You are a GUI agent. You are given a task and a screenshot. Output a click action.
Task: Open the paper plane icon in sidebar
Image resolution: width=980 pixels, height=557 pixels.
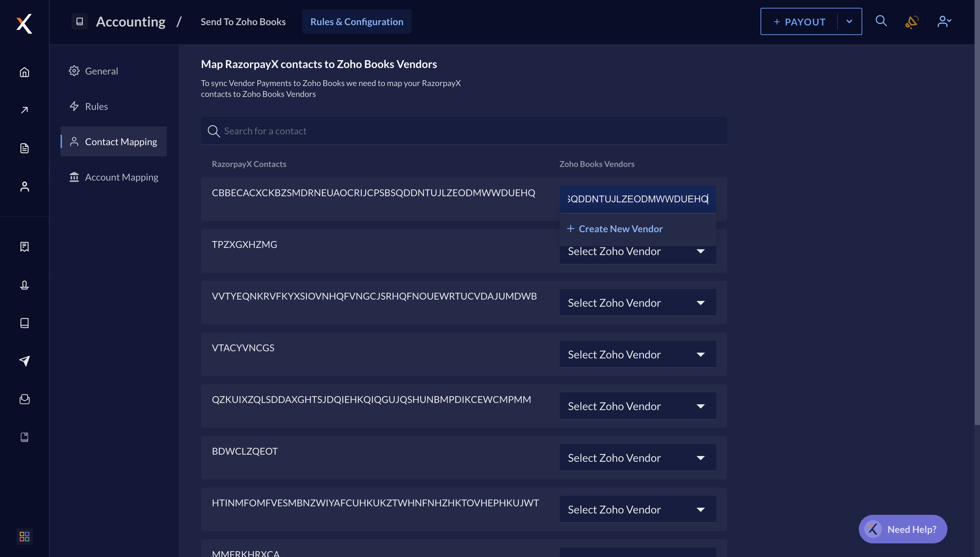(24, 361)
